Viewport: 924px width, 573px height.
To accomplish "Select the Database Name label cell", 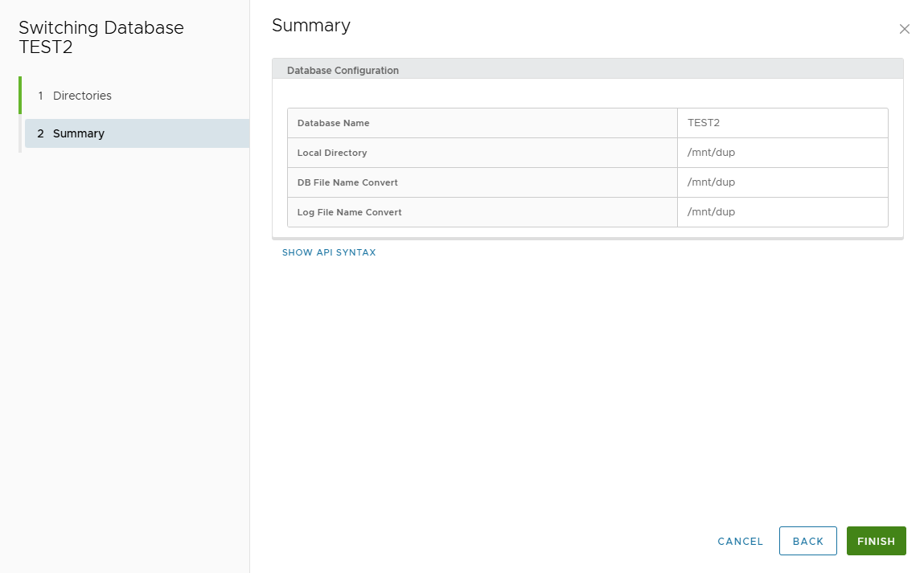I will 334,123.
